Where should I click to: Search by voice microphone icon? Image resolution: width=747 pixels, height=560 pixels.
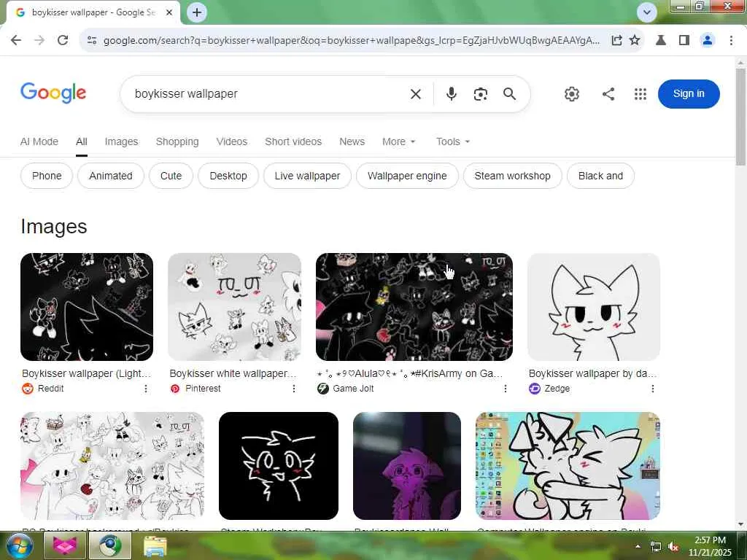[451, 94]
